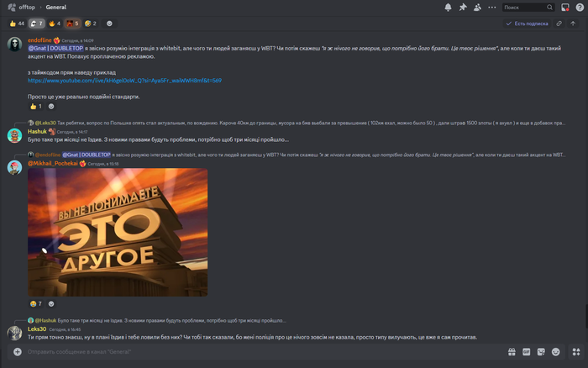588x368 pixels.
Task: Toggle the fire reaction with 4
Action: pyautogui.click(x=55, y=24)
